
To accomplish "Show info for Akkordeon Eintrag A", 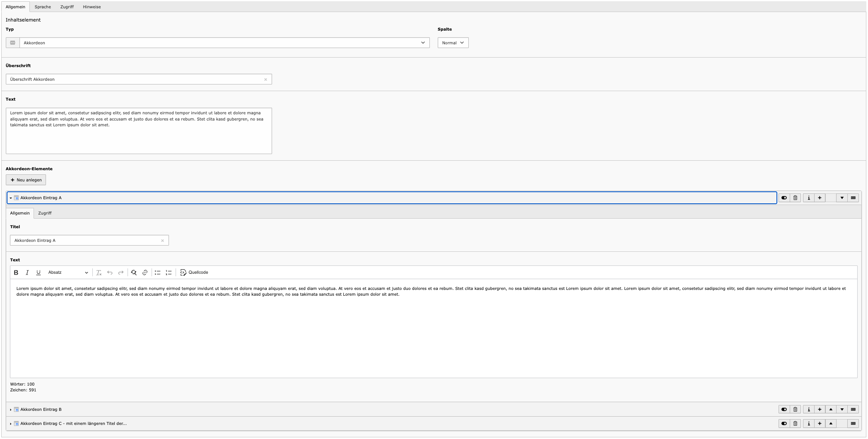I will [x=809, y=198].
